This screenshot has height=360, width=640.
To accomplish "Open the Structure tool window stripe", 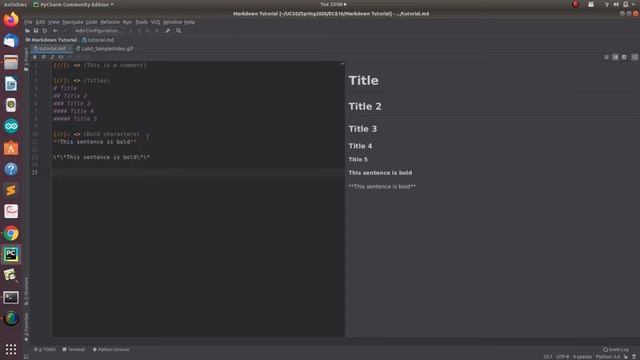I will click(27, 291).
